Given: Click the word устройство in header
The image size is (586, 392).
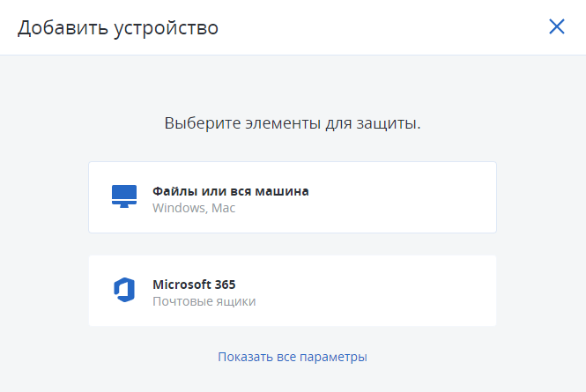Looking at the screenshot, I should pyautogui.click(x=167, y=28).
